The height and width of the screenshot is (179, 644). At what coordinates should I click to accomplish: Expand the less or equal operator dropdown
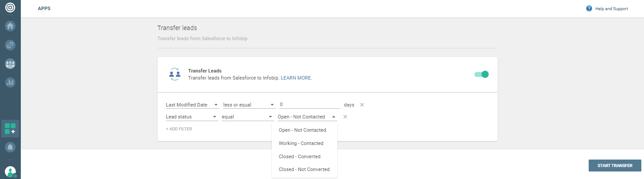click(249, 105)
